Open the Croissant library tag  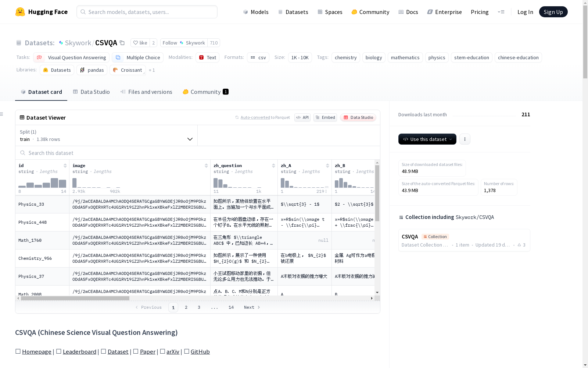pos(128,70)
